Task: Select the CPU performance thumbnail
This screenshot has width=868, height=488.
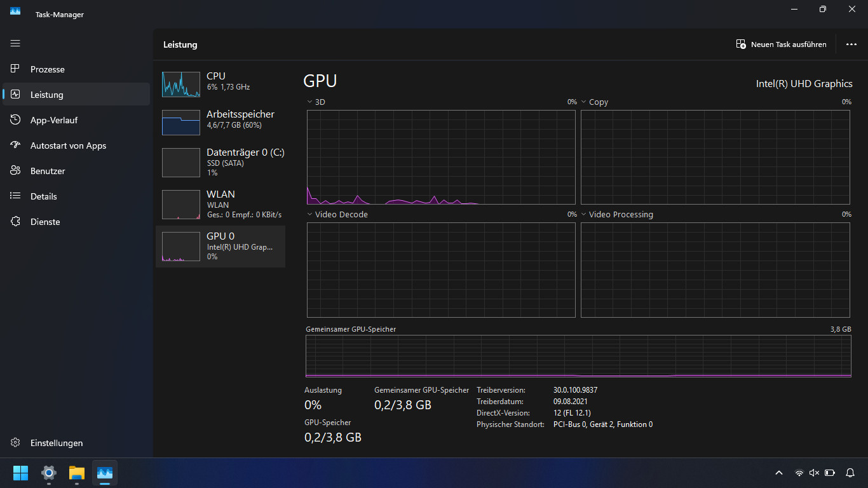Action: point(181,84)
